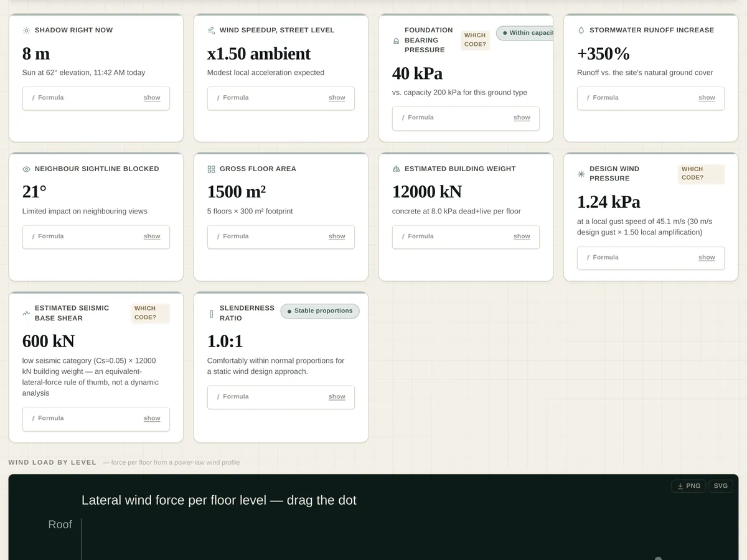Click the 21° sightline value
The height and width of the screenshot is (560, 747).
pyautogui.click(x=34, y=192)
